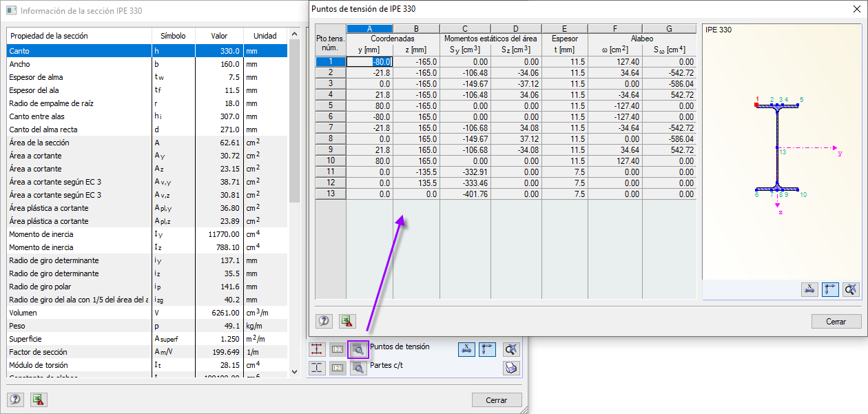Toggle axes in section information window
Viewport: 868px width, 414px height.
tap(487, 349)
